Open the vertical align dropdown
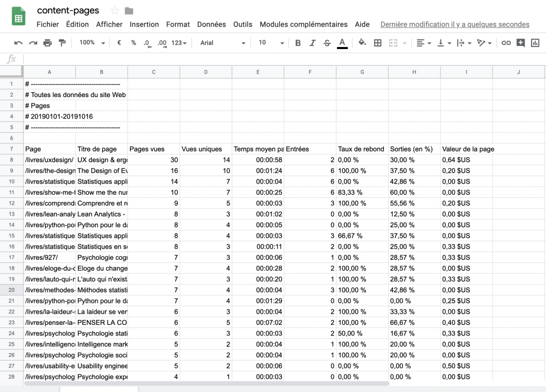 point(444,43)
